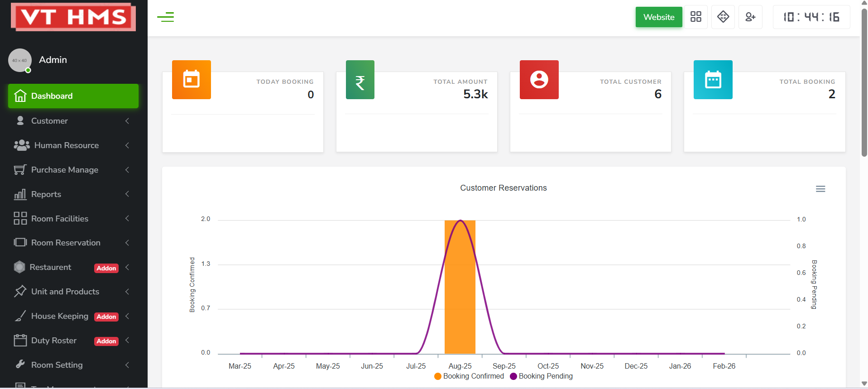
Task: Click the fullscreen diamond icon in header
Action: [723, 17]
